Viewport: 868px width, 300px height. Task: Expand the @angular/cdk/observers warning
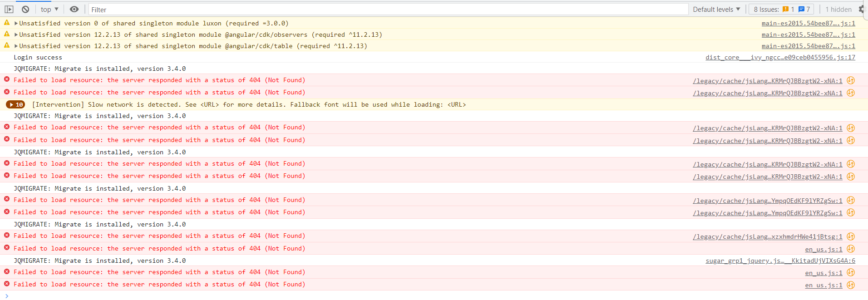16,34
